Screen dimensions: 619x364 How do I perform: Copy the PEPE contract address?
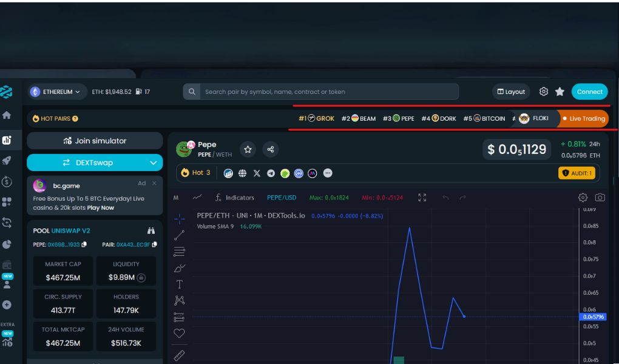click(x=84, y=244)
